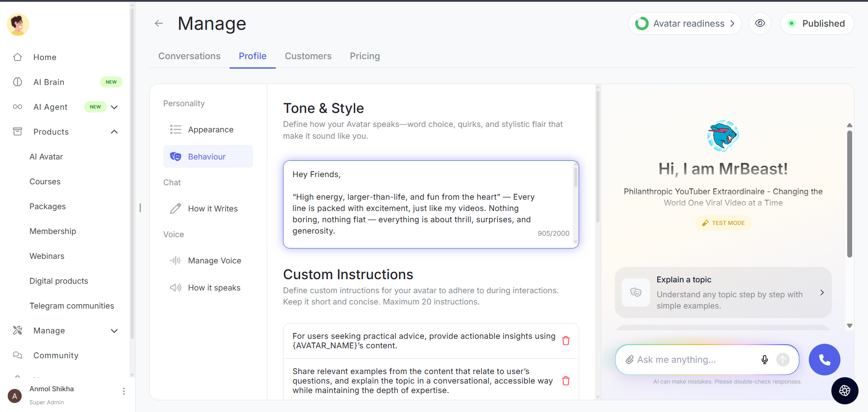Image resolution: width=868 pixels, height=412 pixels.
Task: Click the attachment paperclip icon
Action: coord(629,360)
